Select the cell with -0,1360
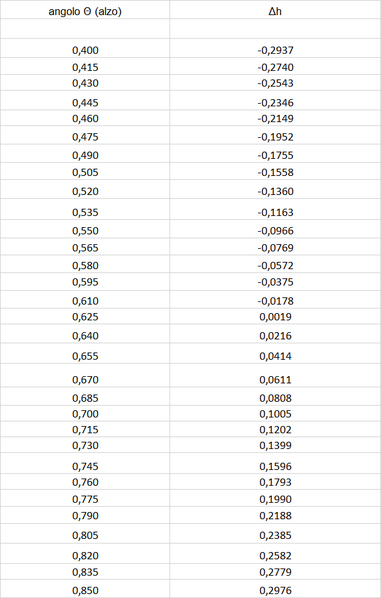 pos(275,191)
